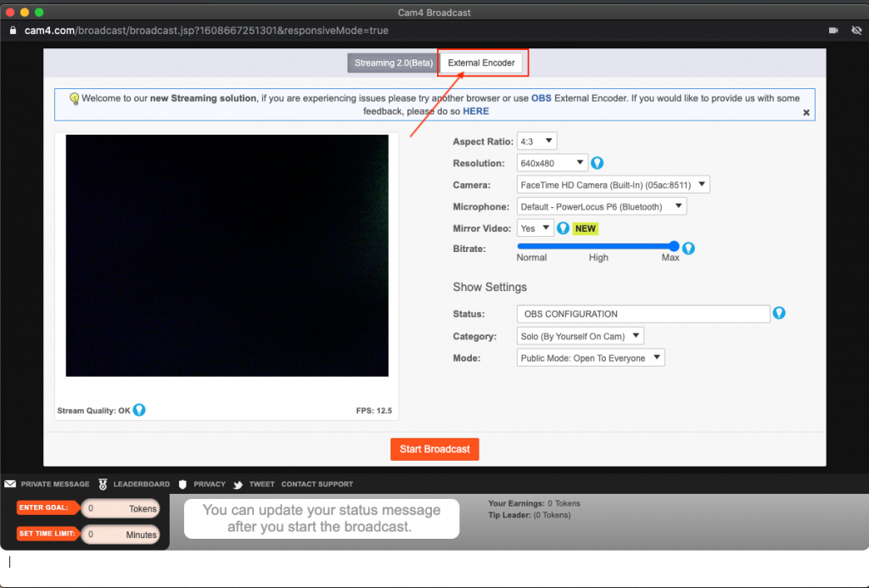Click the Bitrate help lightbulb icon
This screenshot has height=588, width=869.
click(x=689, y=248)
